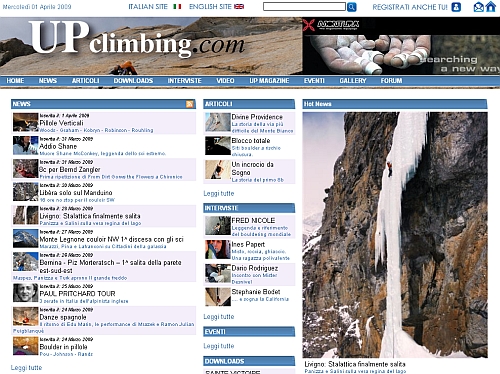
Task: Open the ARTICOLI menu item
Action: [86, 81]
